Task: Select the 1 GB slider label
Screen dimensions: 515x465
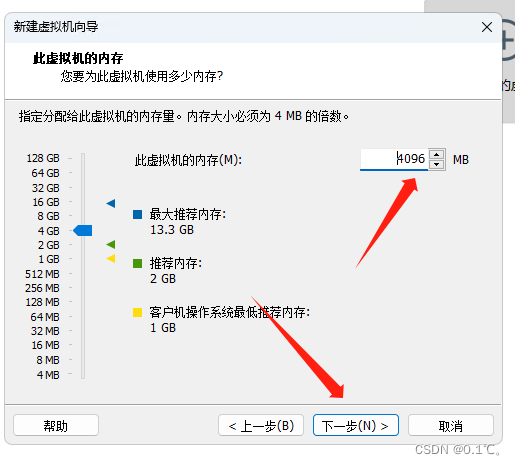Action: pyautogui.click(x=49, y=259)
